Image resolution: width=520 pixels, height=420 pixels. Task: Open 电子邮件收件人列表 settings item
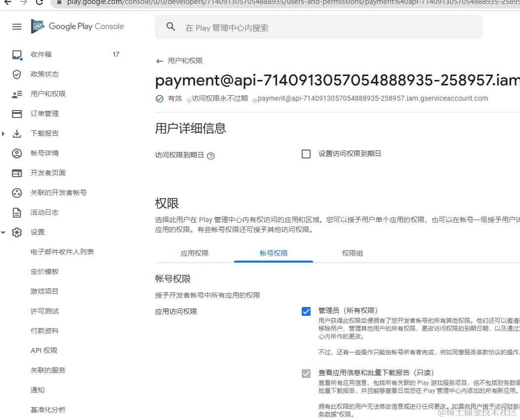62,252
